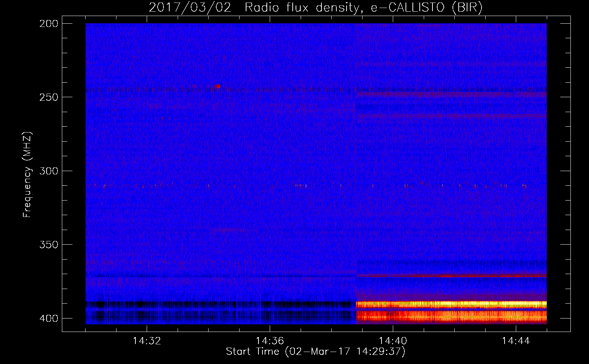
Task: Click the small red burst spot near 245 MHz
Action: (x=217, y=86)
